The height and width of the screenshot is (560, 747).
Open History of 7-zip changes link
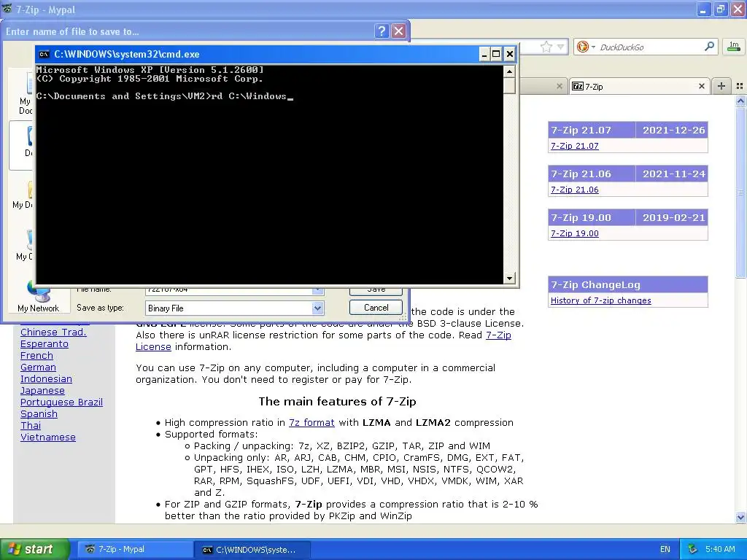pos(601,300)
